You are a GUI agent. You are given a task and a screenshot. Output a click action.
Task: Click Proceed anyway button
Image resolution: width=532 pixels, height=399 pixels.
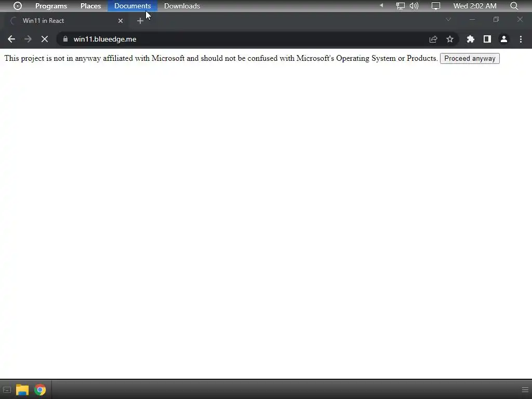point(470,58)
